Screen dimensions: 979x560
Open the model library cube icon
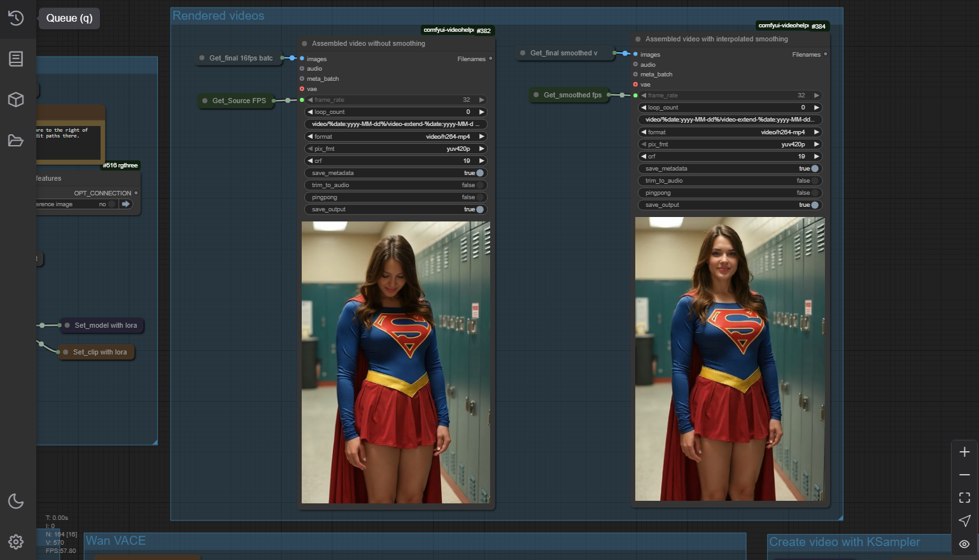[16, 99]
